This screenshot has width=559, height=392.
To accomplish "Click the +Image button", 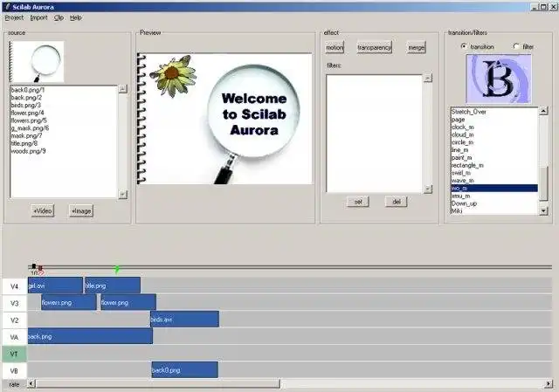I will 81,211.
